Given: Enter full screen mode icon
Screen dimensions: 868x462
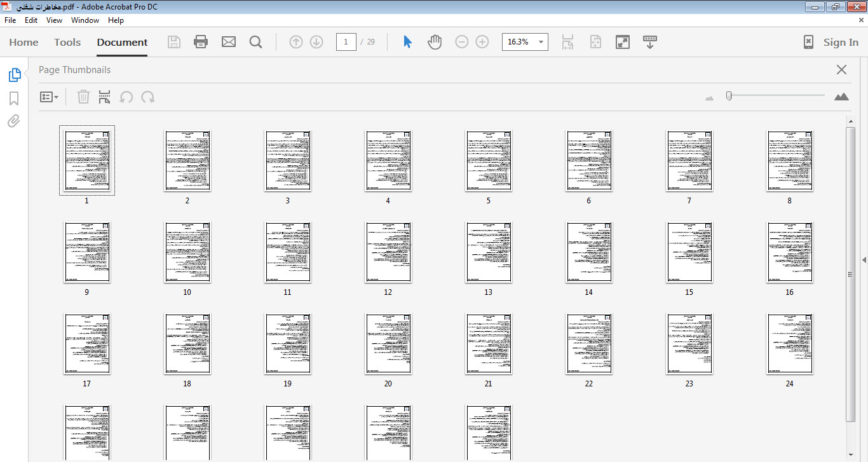Looking at the screenshot, I should click(x=623, y=42).
